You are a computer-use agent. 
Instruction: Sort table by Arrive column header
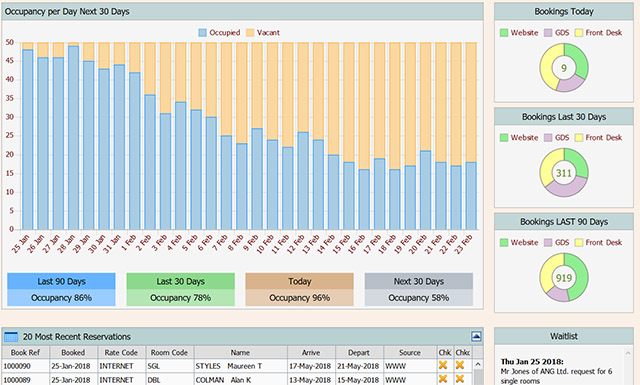coord(311,352)
